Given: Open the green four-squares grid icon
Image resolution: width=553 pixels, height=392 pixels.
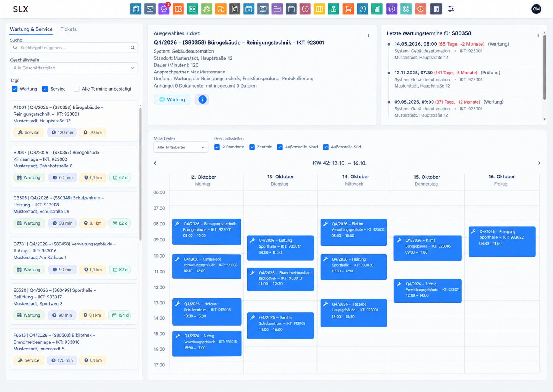Looking at the screenshot, I should pyautogui.click(x=192, y=9).
